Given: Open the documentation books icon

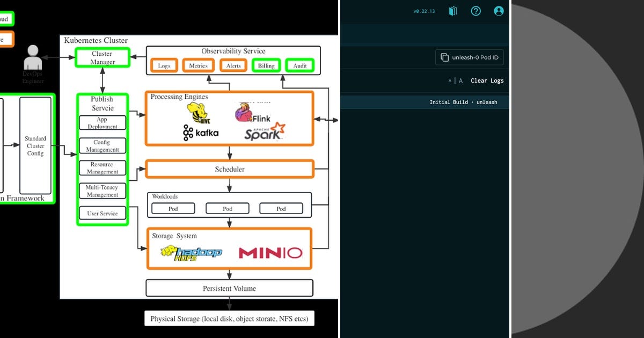Looking at the screenshot, I should click(x=453, y=11).
